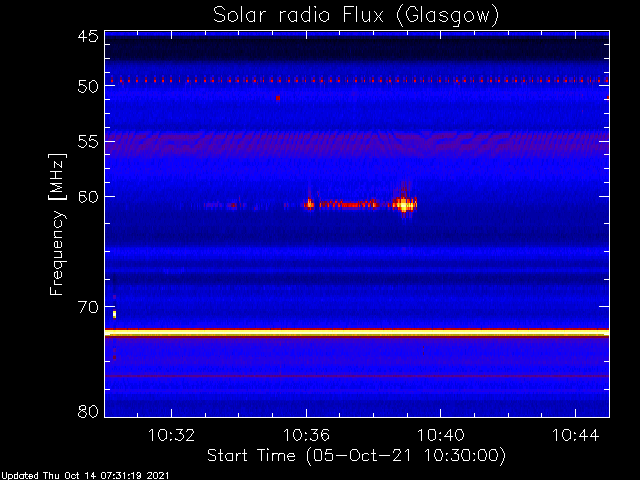
Task: Click the isolated red spot below 50 MHz
Action: pyautogui.click(x=278, y=98)
